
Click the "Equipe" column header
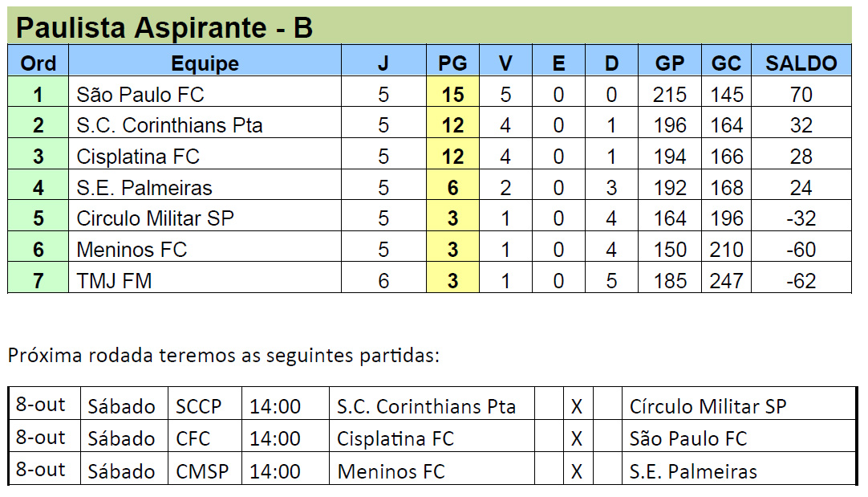(x=205, y=63)
